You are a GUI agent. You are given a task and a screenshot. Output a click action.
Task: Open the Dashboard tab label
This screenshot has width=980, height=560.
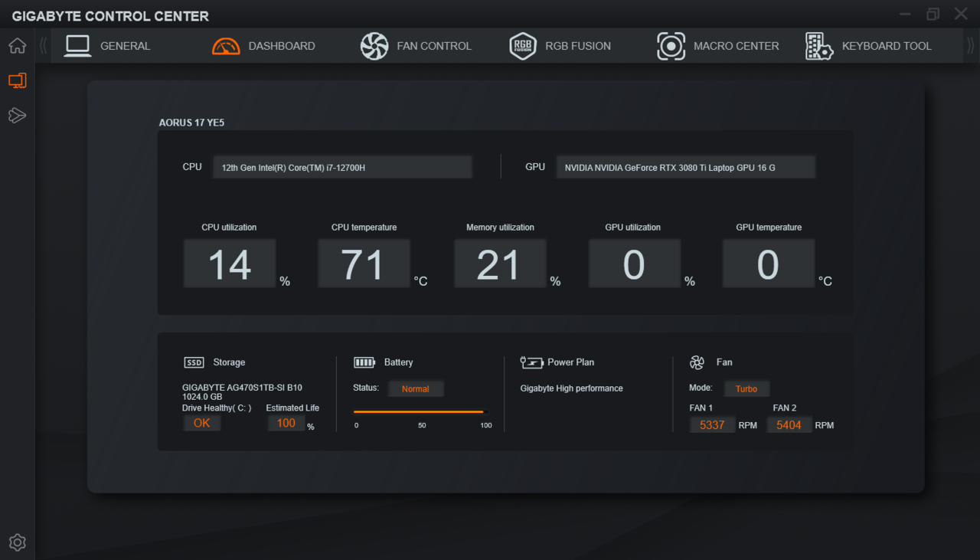[x=281, y=46]
